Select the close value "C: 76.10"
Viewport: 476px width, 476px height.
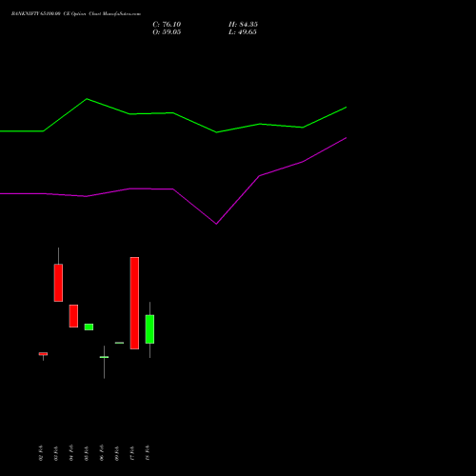167,25
